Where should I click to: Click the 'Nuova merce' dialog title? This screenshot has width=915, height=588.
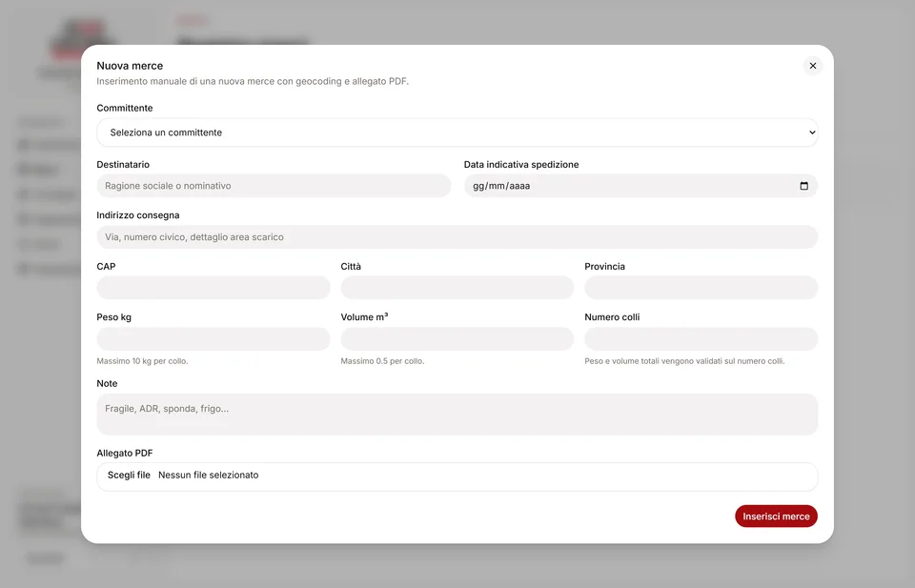coord(130,66)
